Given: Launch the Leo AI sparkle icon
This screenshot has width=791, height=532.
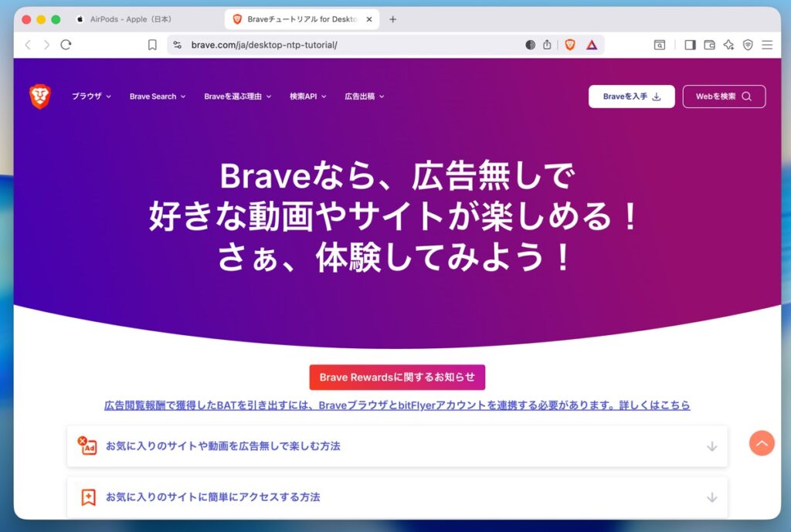Looking at the screenshot, I should tap(728, 45).
